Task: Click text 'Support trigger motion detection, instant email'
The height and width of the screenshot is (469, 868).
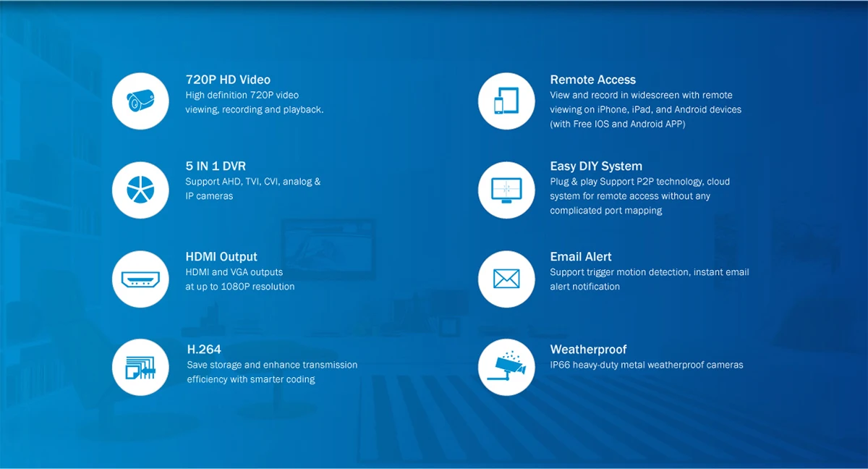Action: [x=650, y=272]
